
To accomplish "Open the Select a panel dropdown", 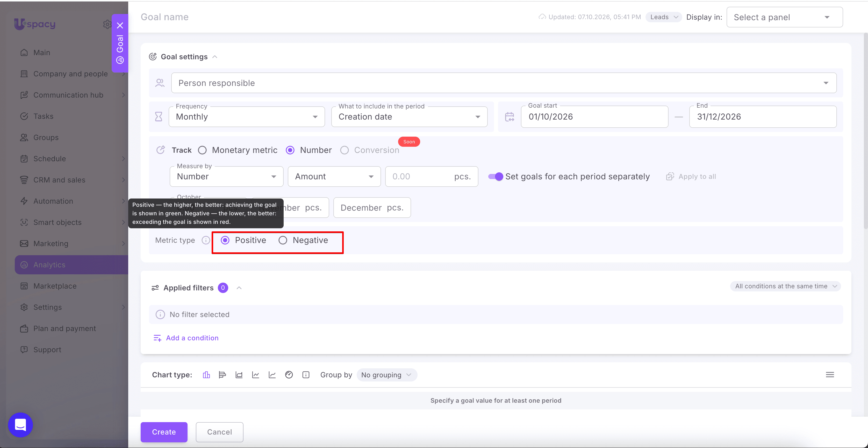I will pos(785,17).
